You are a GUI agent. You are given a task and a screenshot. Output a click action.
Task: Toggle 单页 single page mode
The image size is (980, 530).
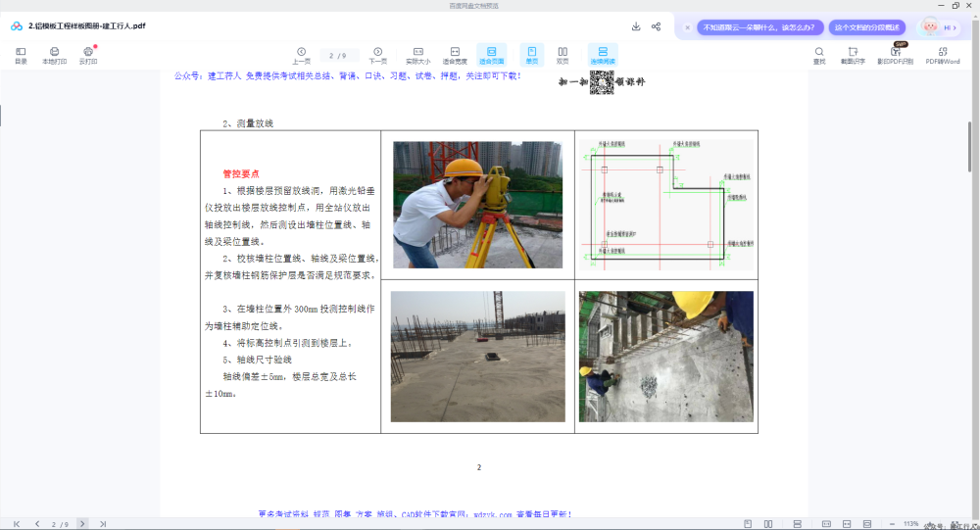pos(532,55)
